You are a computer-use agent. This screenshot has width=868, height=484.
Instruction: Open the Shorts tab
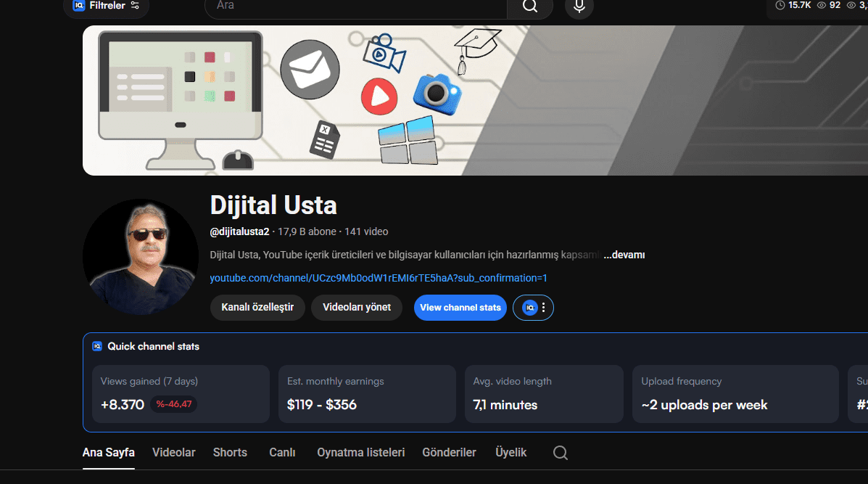pos(230,452)
